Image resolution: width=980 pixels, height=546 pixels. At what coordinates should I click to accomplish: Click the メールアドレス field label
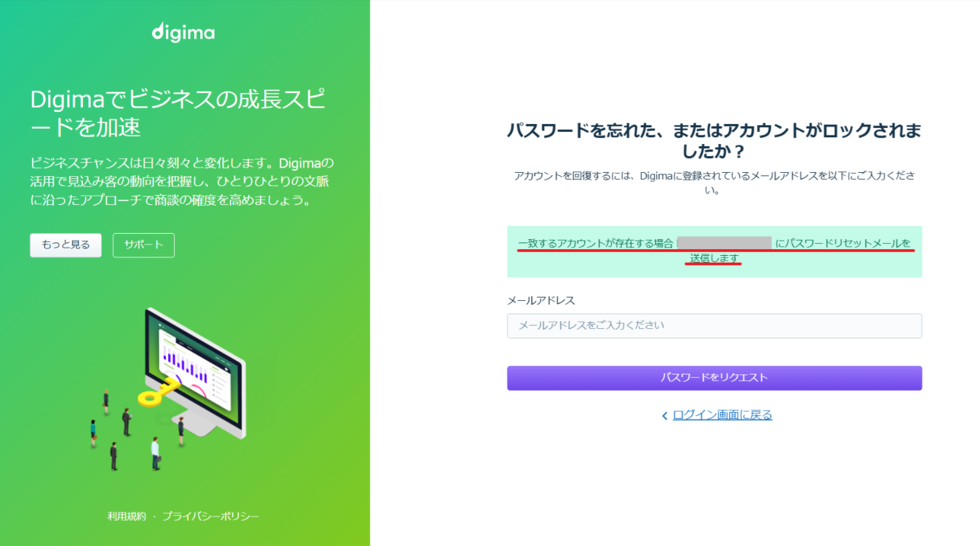tap(541, 300)
